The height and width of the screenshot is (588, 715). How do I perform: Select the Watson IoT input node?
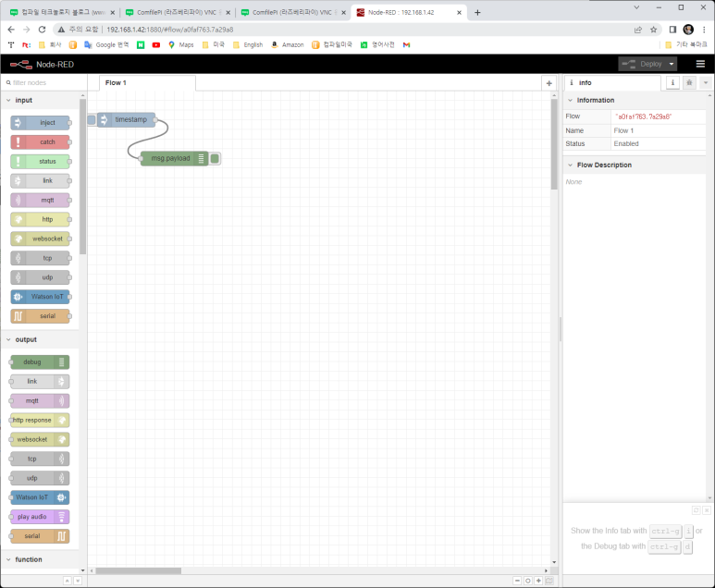[x=40, y=297]
